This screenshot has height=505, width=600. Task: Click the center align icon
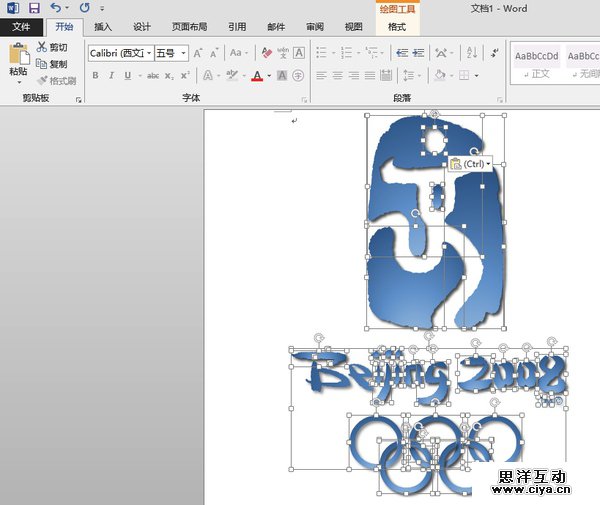(x=338, y=75)
